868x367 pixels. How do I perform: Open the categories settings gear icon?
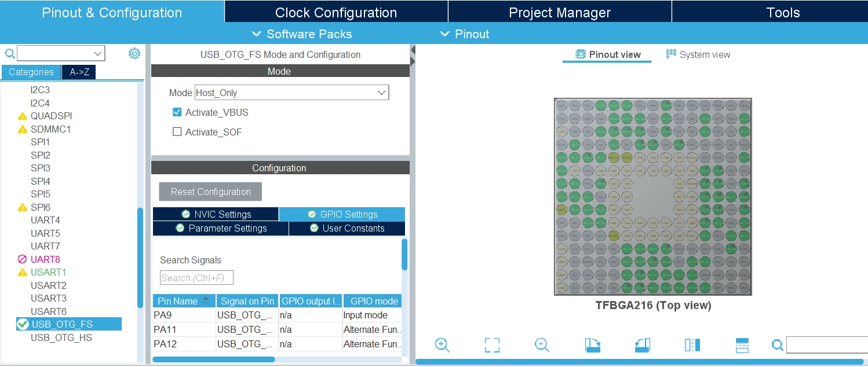tap(134, 54)
